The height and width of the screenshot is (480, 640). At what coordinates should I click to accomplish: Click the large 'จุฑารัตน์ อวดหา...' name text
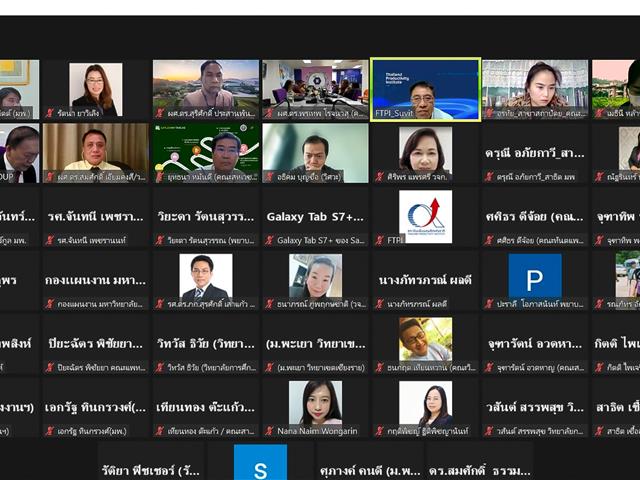click(x=535, y=344)
